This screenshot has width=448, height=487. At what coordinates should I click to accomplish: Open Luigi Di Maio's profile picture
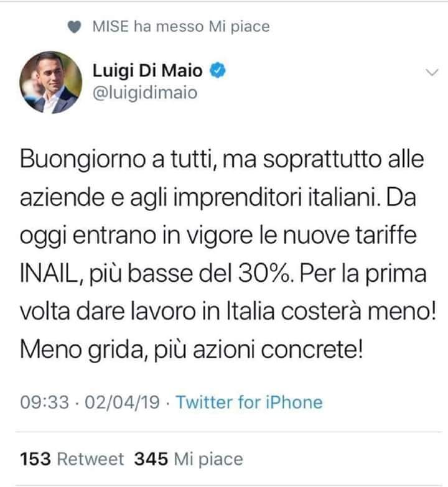tap(51, 82)
